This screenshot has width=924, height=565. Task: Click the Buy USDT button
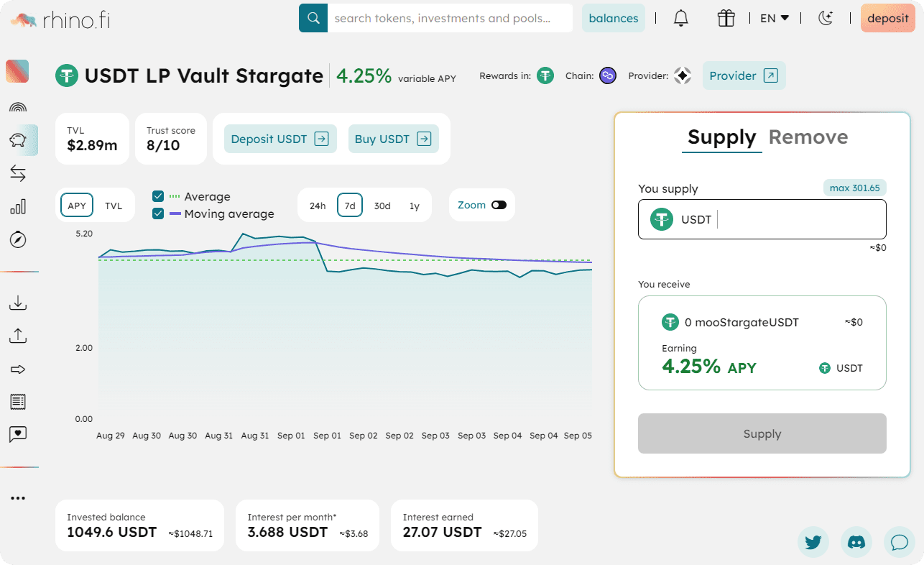[393, 139]
